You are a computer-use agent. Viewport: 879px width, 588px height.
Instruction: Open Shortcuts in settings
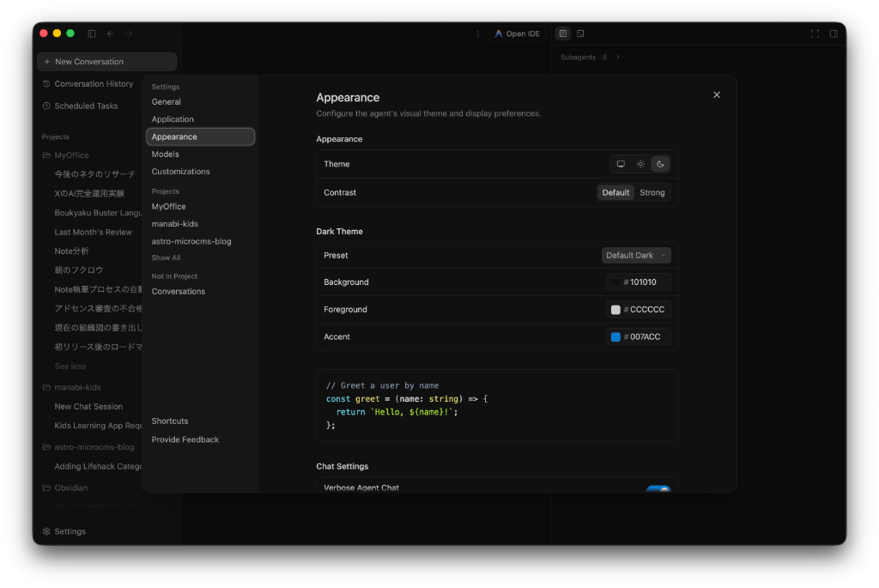(170, 421)
